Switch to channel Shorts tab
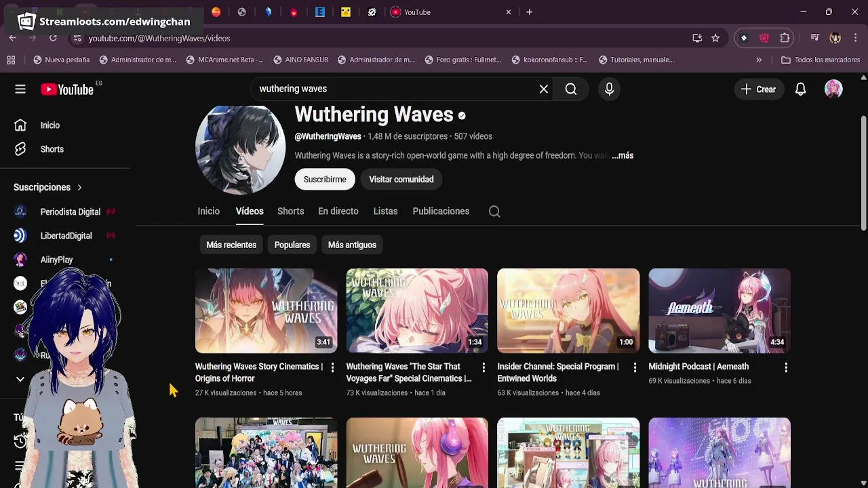868x488 pixels. [290, 211]
